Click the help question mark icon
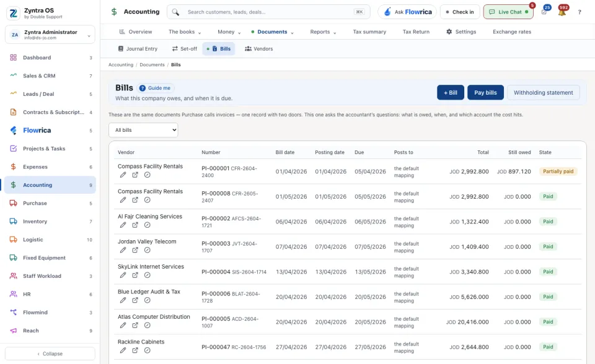595x364 pixels. pyautogui.click(x=580, y=12)
